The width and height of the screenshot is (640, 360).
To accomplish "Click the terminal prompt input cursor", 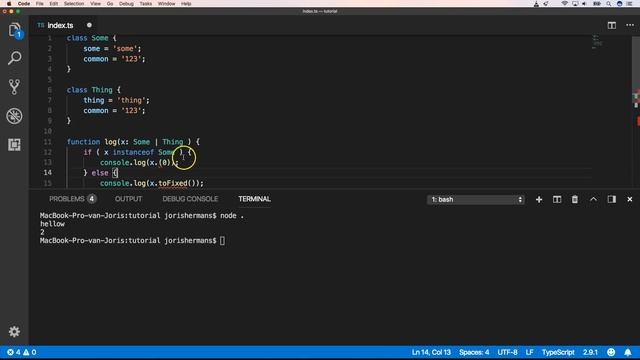I will [x=222, y=241].
